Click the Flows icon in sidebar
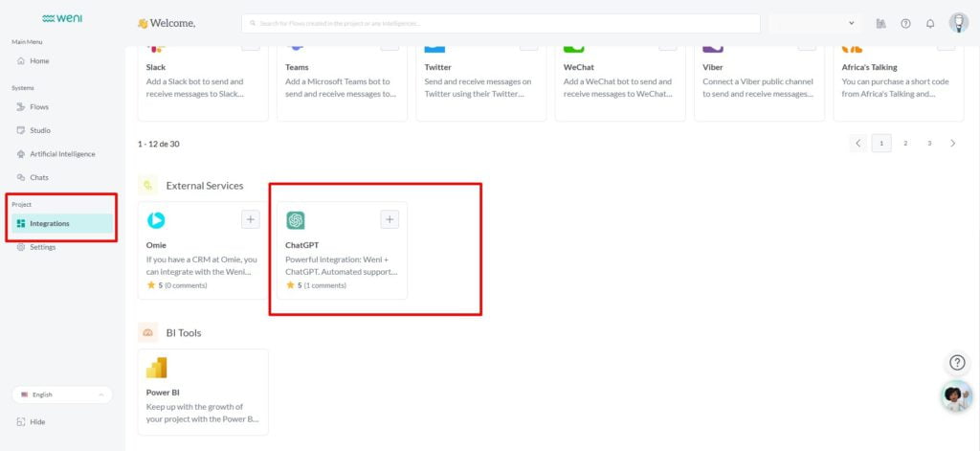Screen dimensions: 980x451 click(x=21, y=107)
